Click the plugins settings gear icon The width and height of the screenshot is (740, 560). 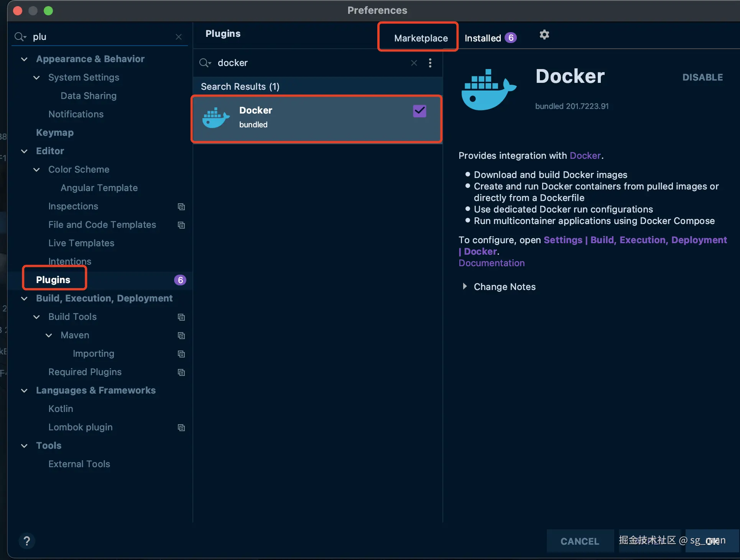point(544,35)
